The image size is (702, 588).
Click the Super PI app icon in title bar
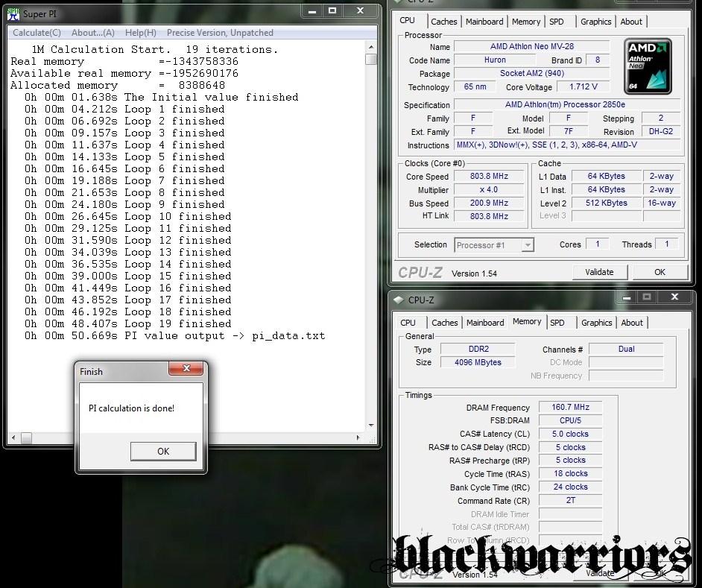13,14
